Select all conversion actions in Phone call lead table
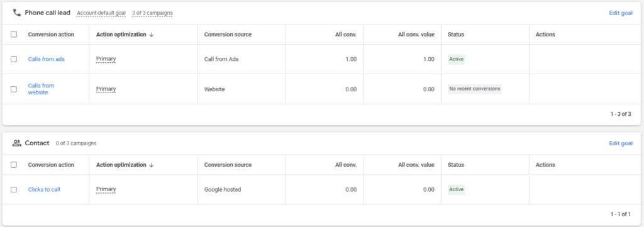This screenshot has height=227, width=644. click(14, 35)
